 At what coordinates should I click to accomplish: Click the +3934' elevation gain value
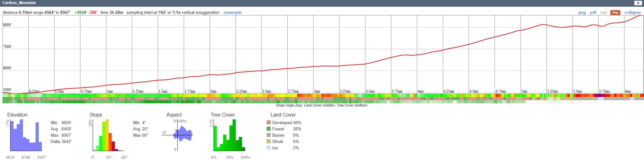pos(81,13)
